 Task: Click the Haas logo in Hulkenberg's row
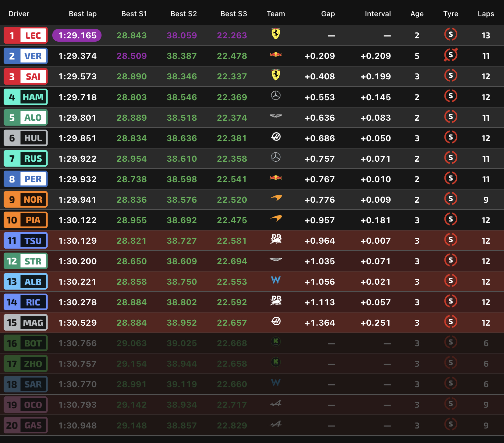pos(275,137)
